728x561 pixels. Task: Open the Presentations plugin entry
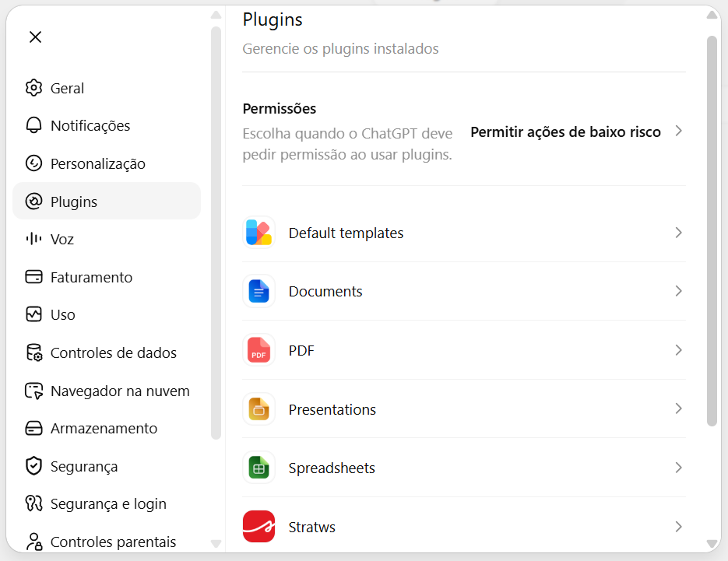(464, 408)
